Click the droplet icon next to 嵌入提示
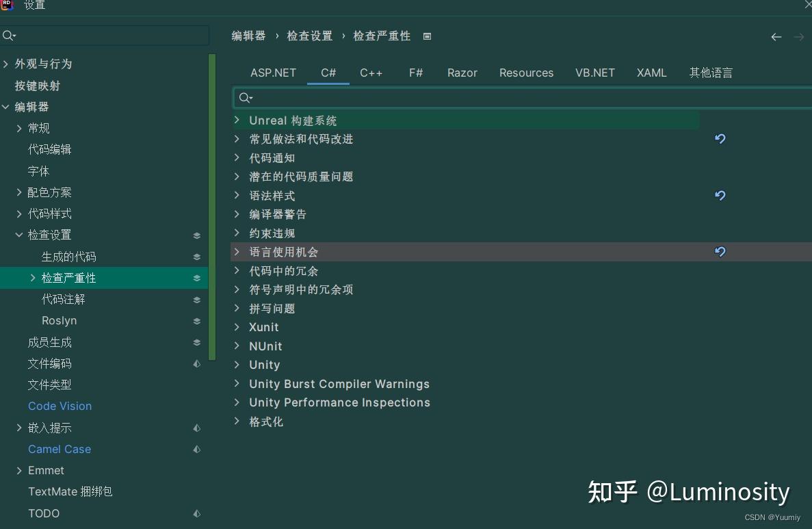 pyautogui.click(x=196, y=428)
